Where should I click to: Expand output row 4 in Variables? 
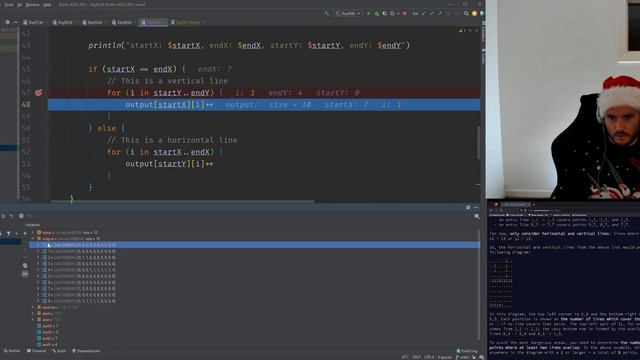[x=38, y=270]
